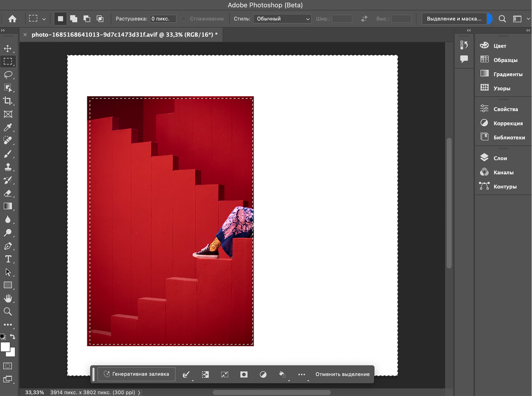Select the Spot Healing Brush tool
532x396 pixels.
pos(8,141)
